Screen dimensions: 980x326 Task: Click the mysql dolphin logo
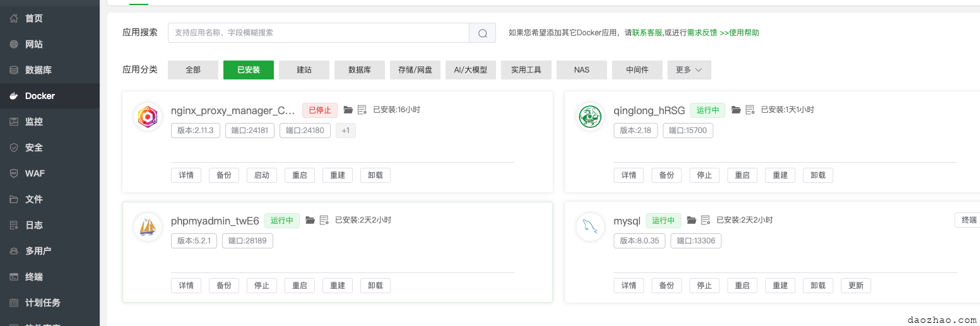[590, 227]
